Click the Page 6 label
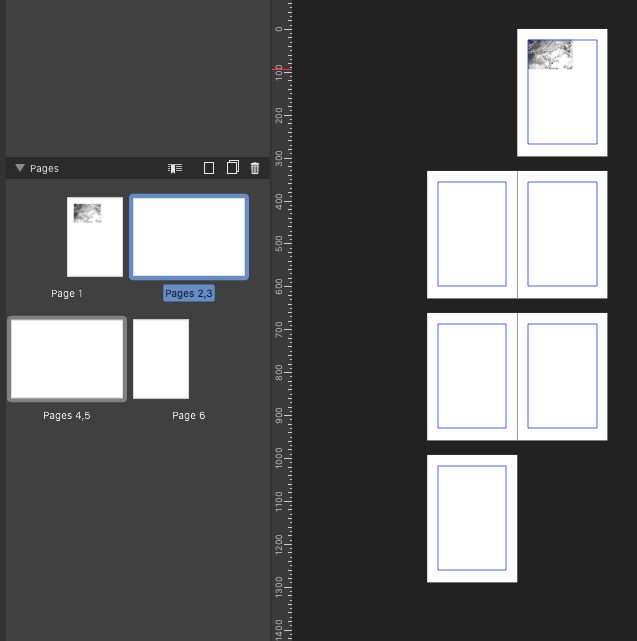Screen dimensions: 637x641 tap(188, 416)
